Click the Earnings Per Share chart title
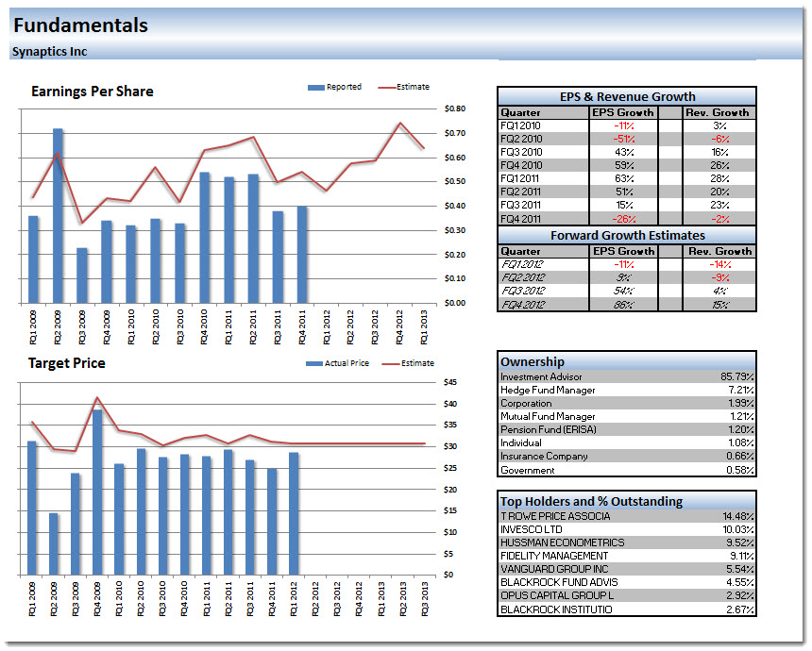Screen dimensions: 812x651 pyautogui.click(x=93, y=92)
